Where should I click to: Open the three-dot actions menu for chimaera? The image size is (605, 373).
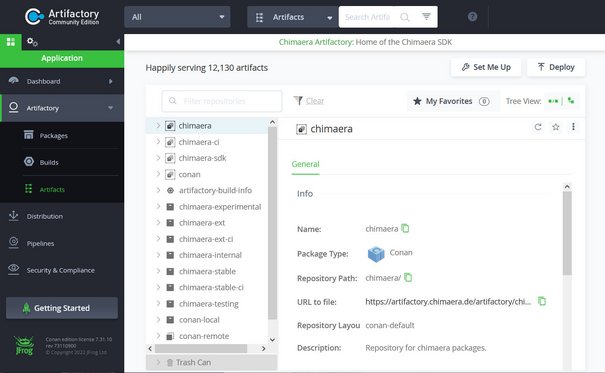pyautogui.click(x=573, y=127)
